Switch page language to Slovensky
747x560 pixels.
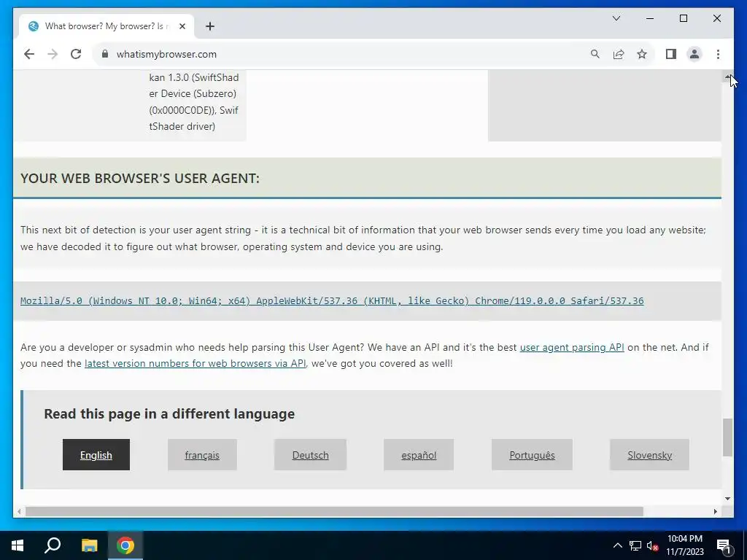pos(649,455)
